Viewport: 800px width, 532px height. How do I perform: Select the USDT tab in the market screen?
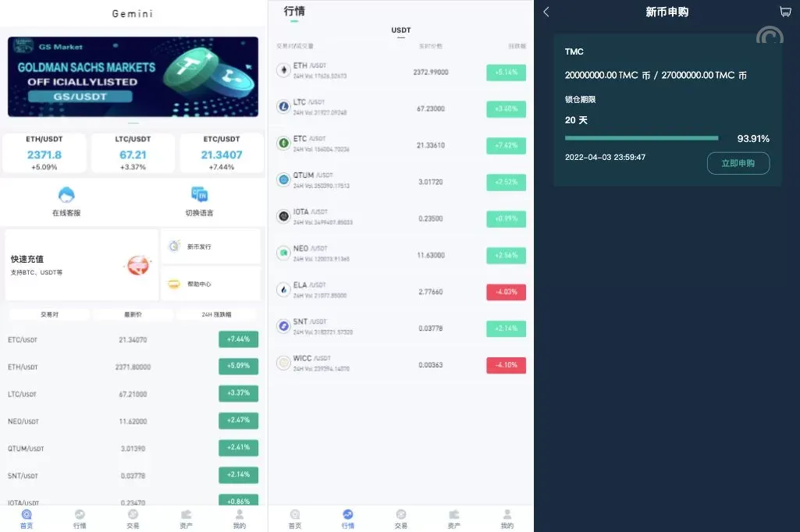click(x=401, y=30)
